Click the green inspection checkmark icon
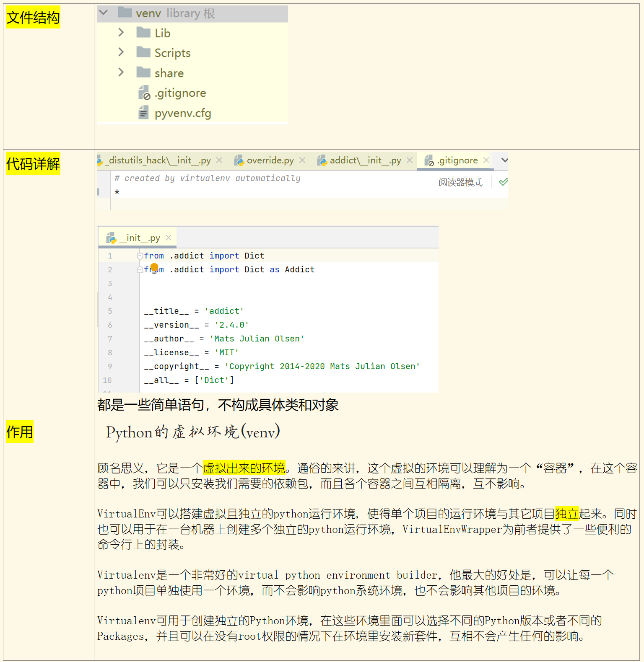 click(504, 182)
